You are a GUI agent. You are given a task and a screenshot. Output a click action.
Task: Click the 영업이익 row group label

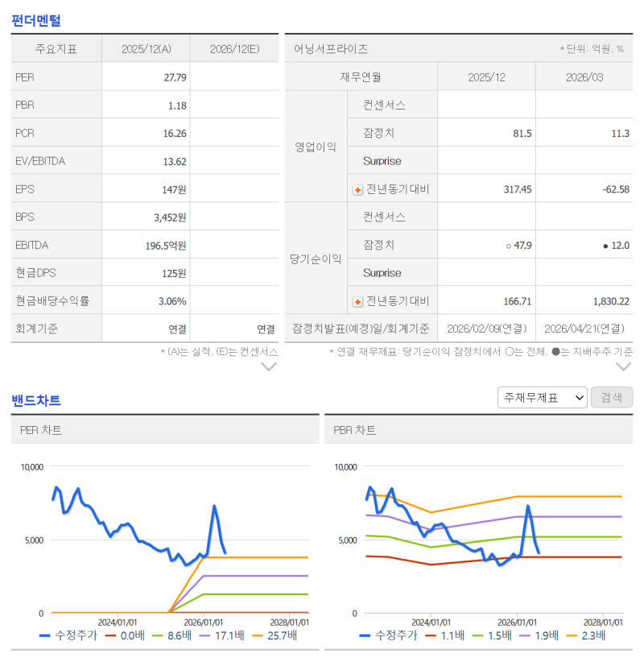[x=316, y=147]
